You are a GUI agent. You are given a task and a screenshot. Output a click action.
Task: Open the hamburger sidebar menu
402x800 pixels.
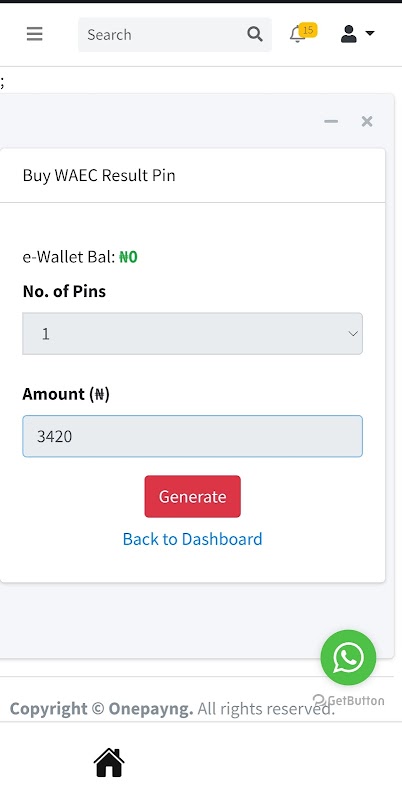(x=35, y=34)
